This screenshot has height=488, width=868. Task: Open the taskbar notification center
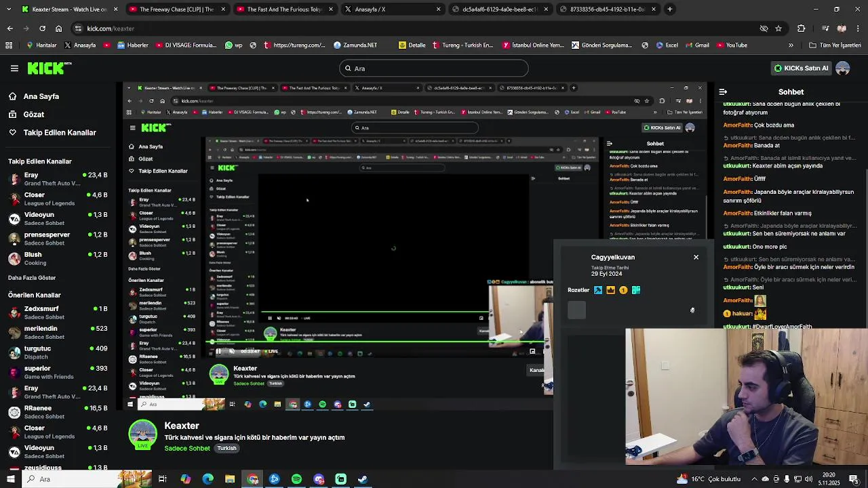click(854, 479)
